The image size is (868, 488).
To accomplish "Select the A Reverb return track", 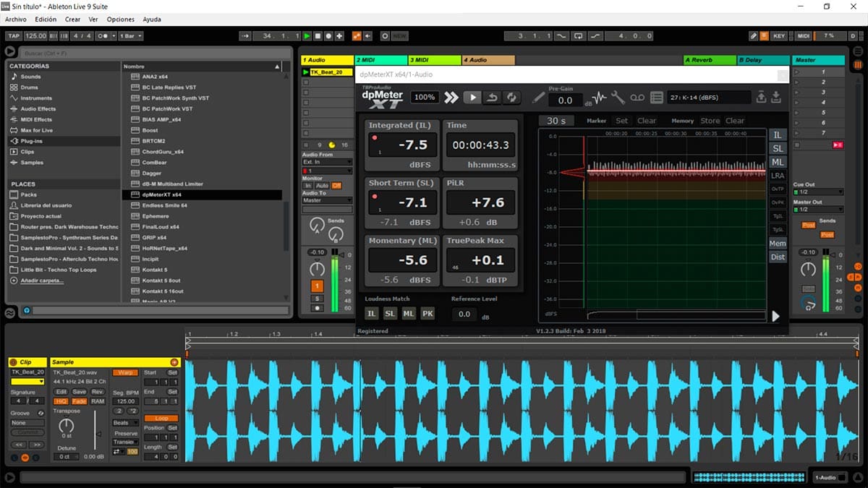I will pyautogui.click(x=709, y=60).
